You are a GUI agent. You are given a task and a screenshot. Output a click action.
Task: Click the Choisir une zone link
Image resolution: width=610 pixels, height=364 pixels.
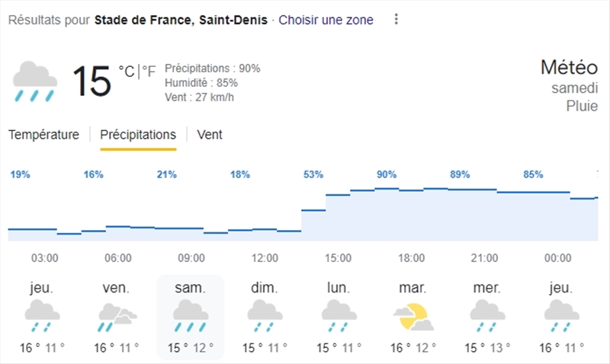[326, 20]
